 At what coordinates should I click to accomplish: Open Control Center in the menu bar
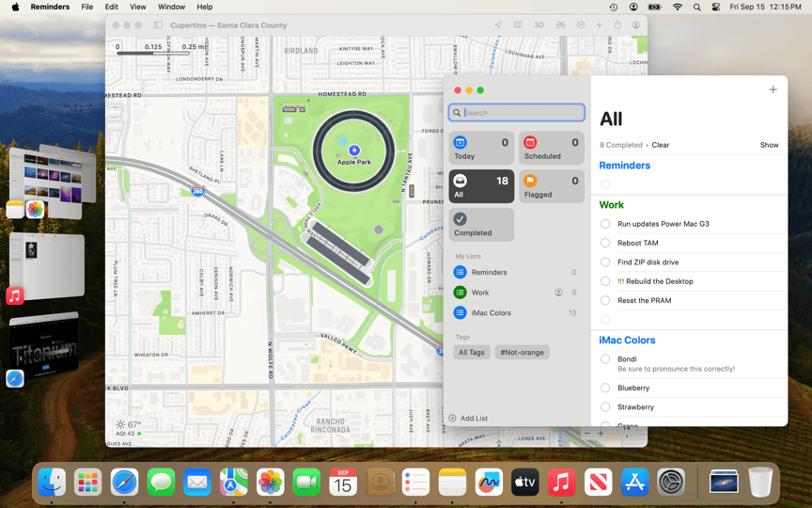point(716,7)
